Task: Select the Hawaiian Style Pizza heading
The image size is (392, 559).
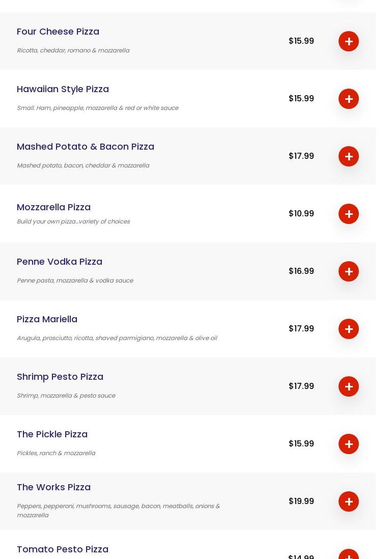Action: pos(63,89)
